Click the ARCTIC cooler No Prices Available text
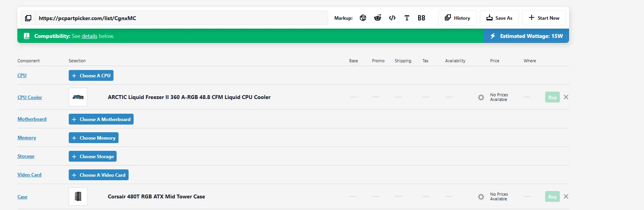This screenshot has width=644, height=210. coord(499,97)
